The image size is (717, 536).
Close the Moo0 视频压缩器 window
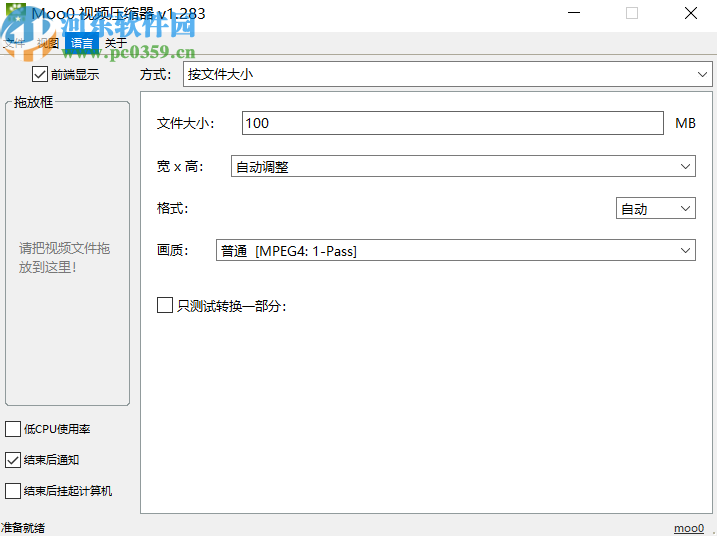690,13
